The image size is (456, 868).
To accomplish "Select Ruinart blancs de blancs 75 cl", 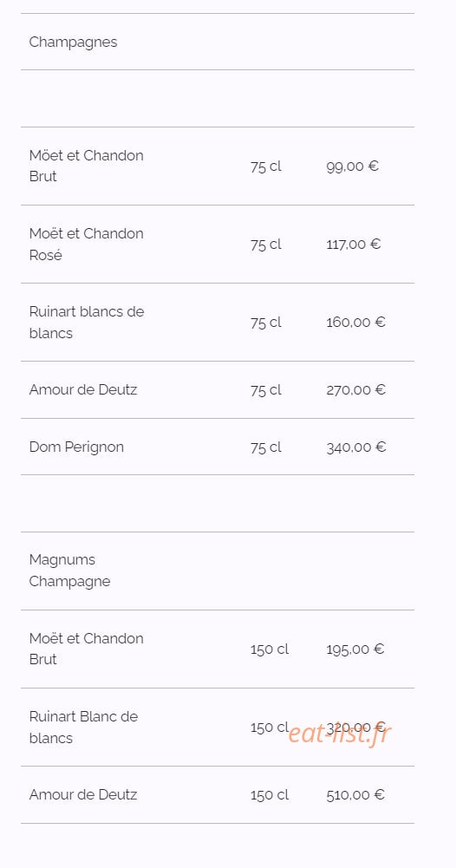I will tap(218, 323).
